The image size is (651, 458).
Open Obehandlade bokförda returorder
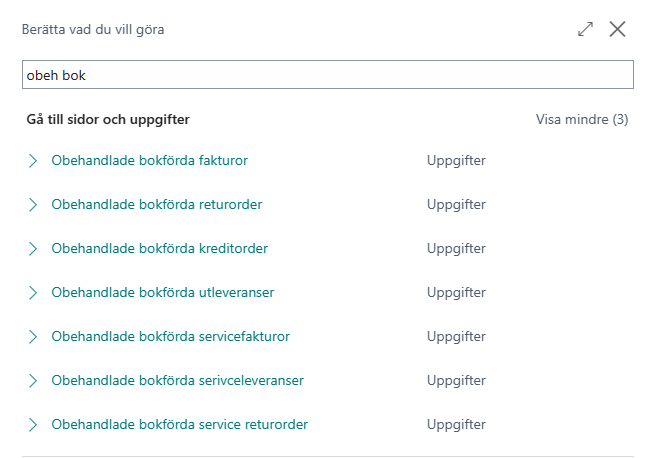157,204
